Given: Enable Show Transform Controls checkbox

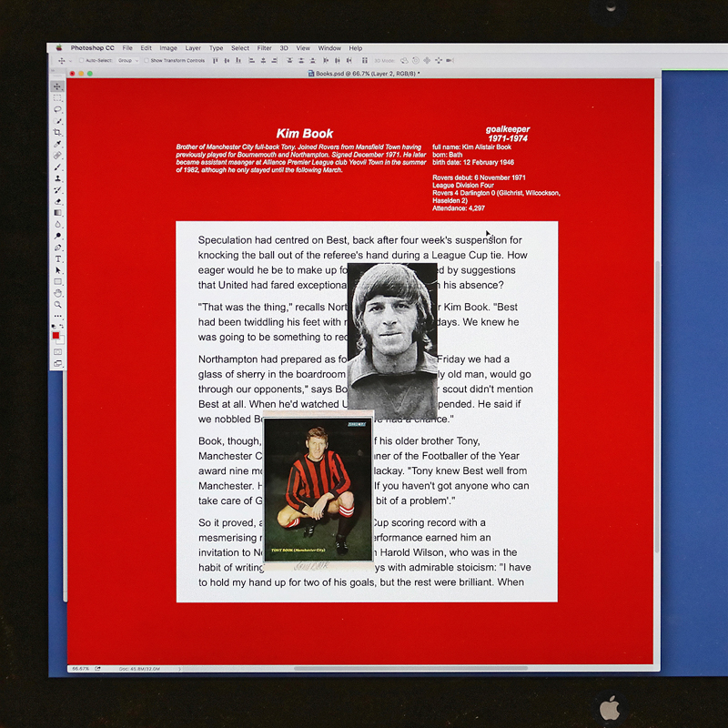Looking at the screenshot, I should [x=147, y=60].
